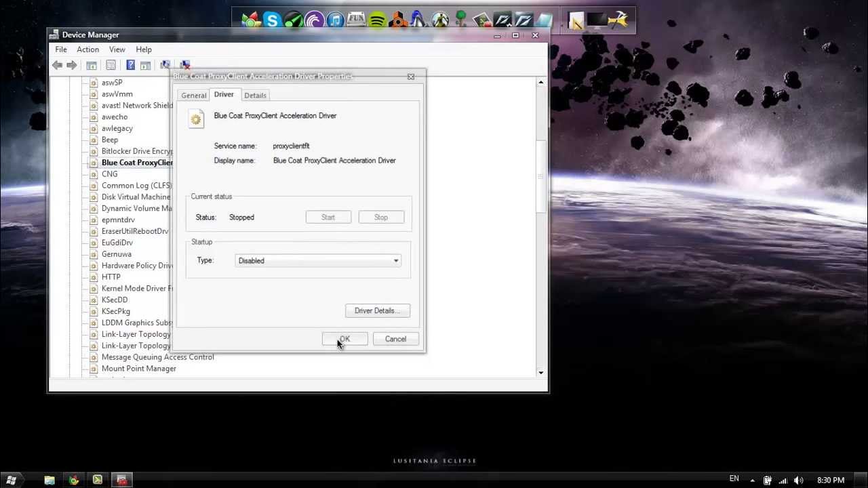Select the Beep device entry
The image size is (868, 488).
point(110,140)
